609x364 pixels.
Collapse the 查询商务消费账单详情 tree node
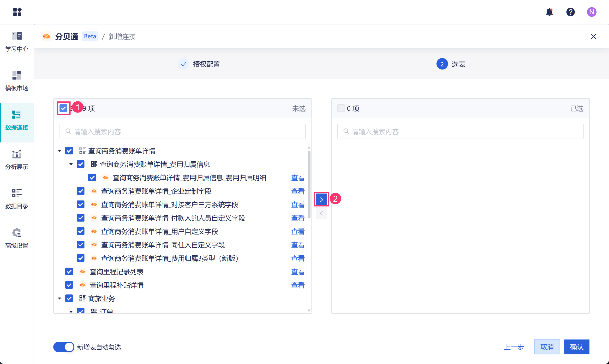(60, 151)
